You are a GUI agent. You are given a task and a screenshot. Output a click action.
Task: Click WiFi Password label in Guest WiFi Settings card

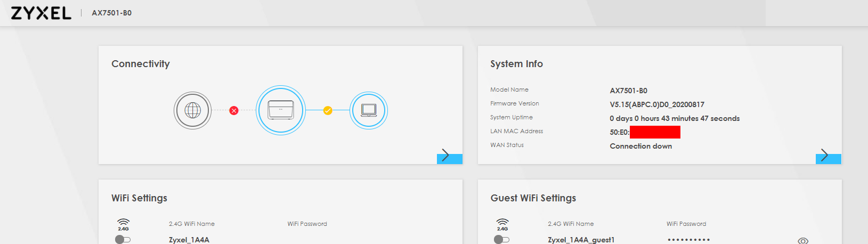686,224
